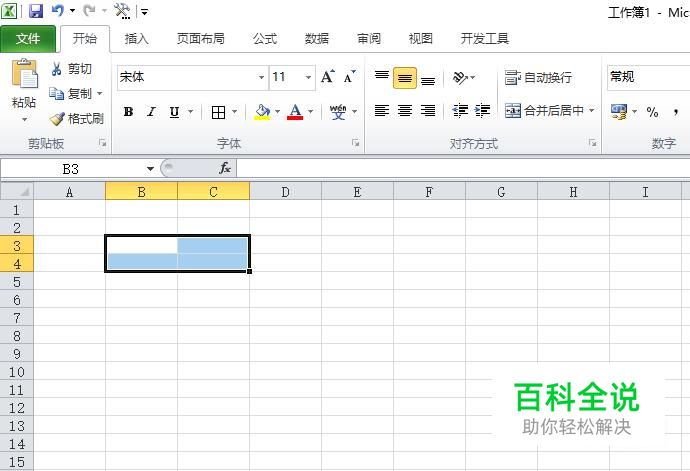The width and height of the screenshot is (690, 471).
Task: Expand the fill color dropdown arrow
Action: click(x=277, y=112)
